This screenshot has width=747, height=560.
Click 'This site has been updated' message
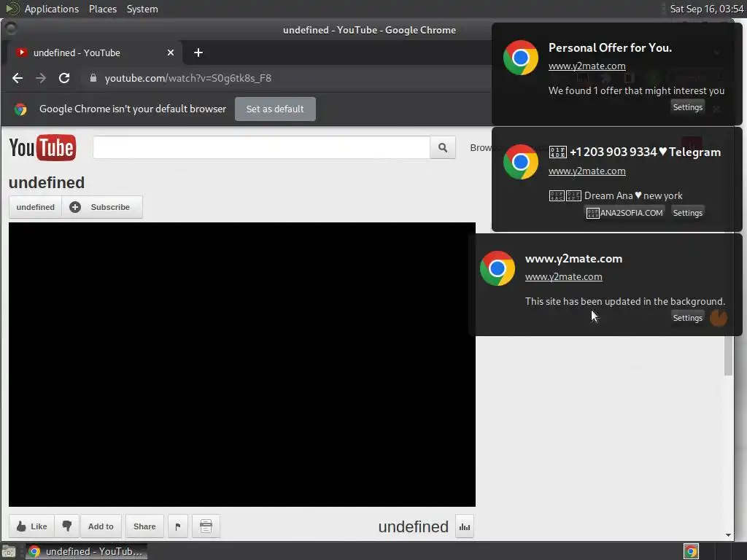tap(625, 301)
